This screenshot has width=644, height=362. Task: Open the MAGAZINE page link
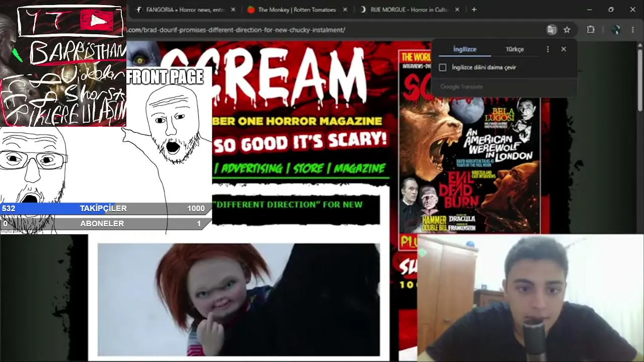pyautogui.click(x=359, y=168)
